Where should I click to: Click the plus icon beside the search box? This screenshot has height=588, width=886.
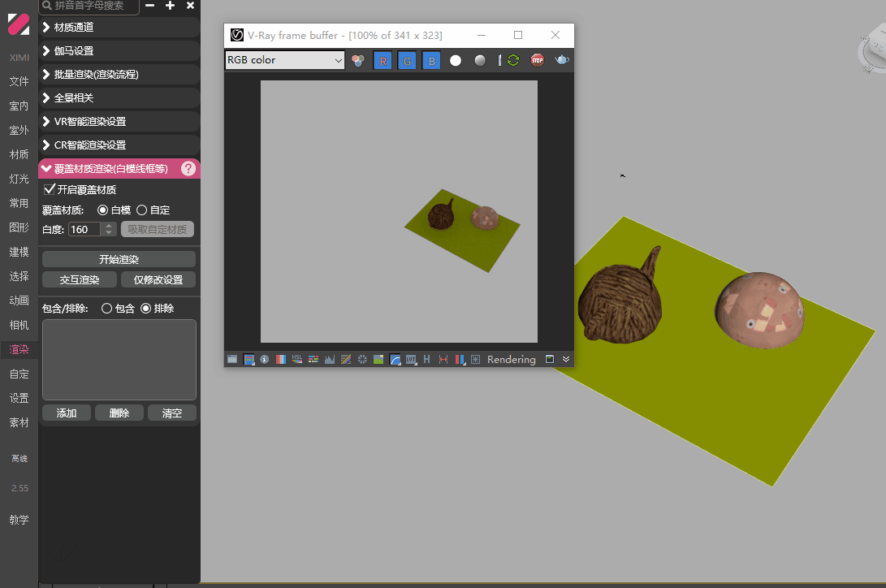click(x=170, y=6)
